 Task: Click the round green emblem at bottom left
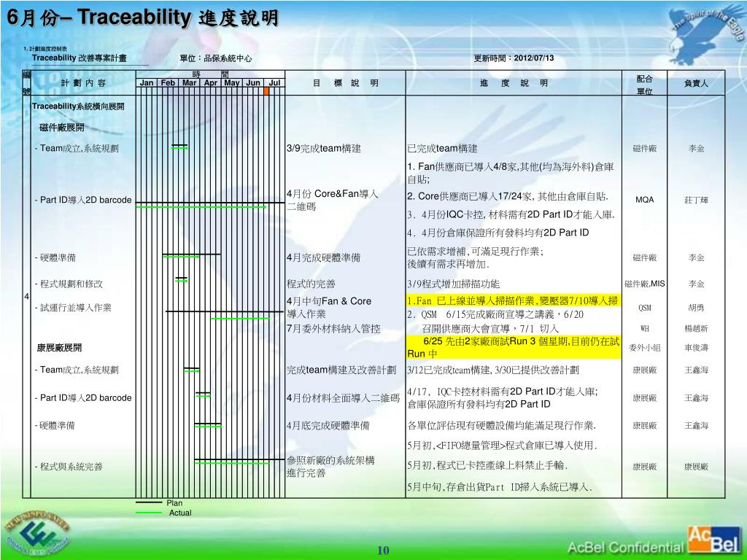click(x=37, y=534)
